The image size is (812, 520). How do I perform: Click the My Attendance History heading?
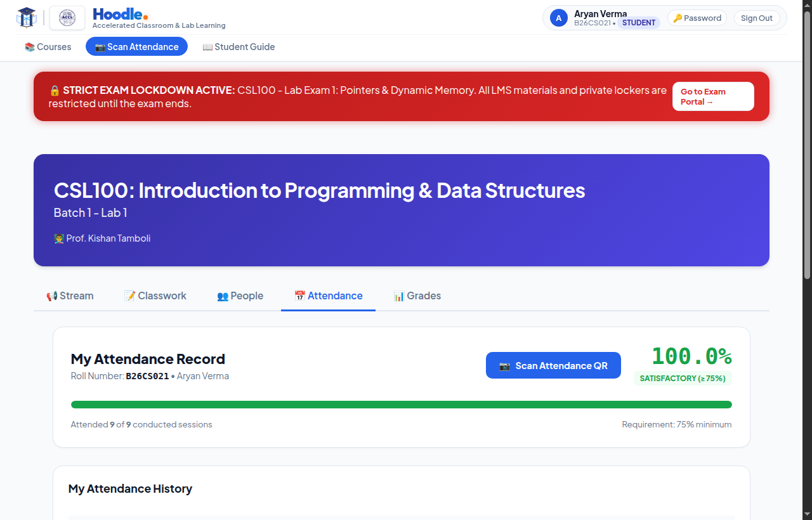pos(130,489)
